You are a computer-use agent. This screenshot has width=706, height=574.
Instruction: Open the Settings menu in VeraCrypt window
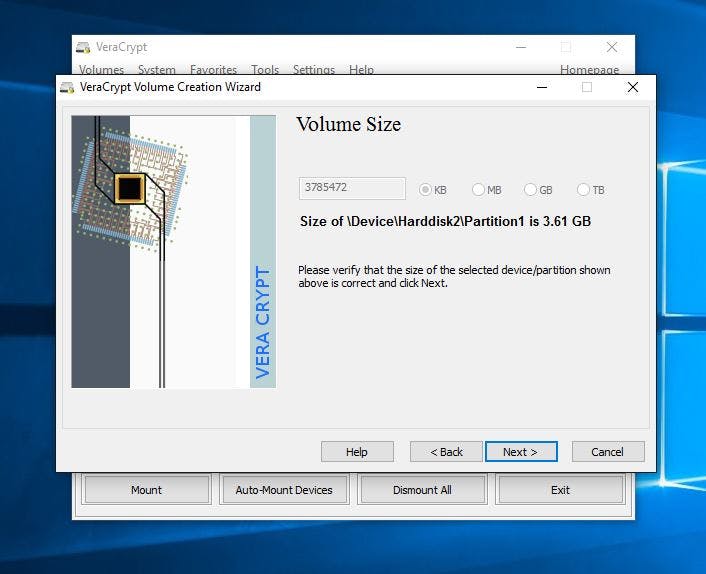[x=314, y=69]
